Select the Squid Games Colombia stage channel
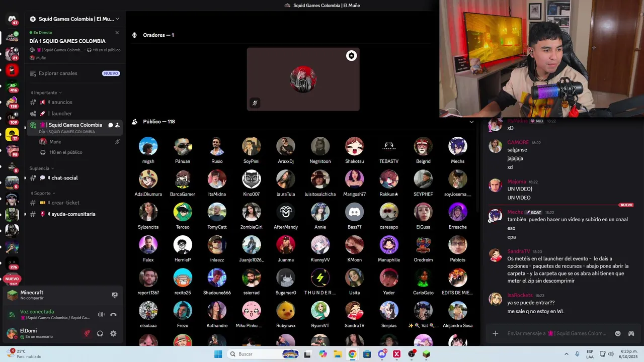Viewport: 644px width, 362px height. (75, 128)
